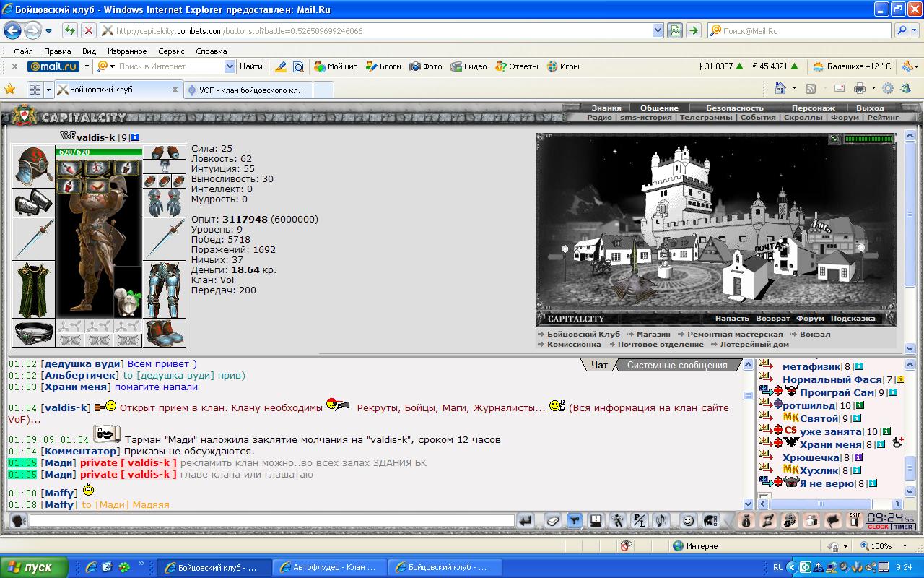924x578 pixels.
Task: Click the Найти! search button
Action: tap(252, 66)
